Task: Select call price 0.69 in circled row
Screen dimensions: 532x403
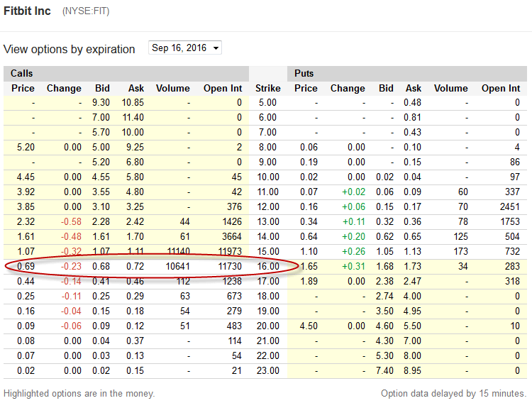Action: coord(26,266)
